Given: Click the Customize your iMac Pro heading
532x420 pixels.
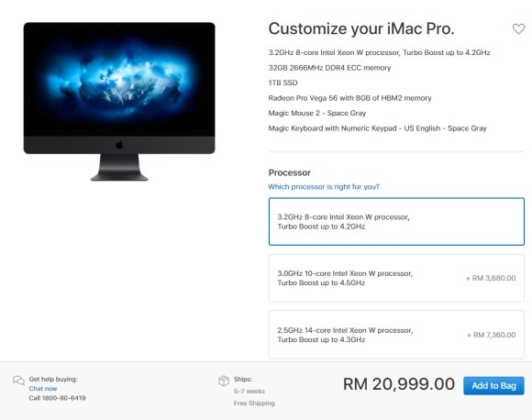Looking at the screenshot, I should coord(361,28).
